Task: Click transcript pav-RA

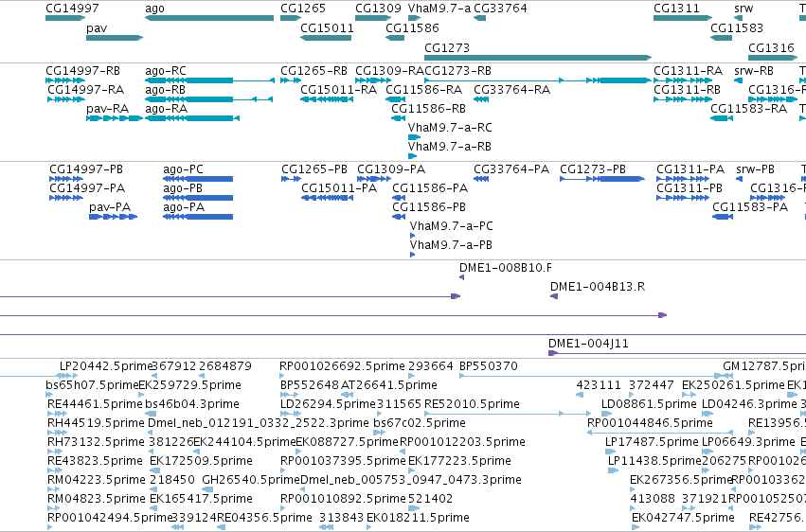Action: [x=107, y=109]
